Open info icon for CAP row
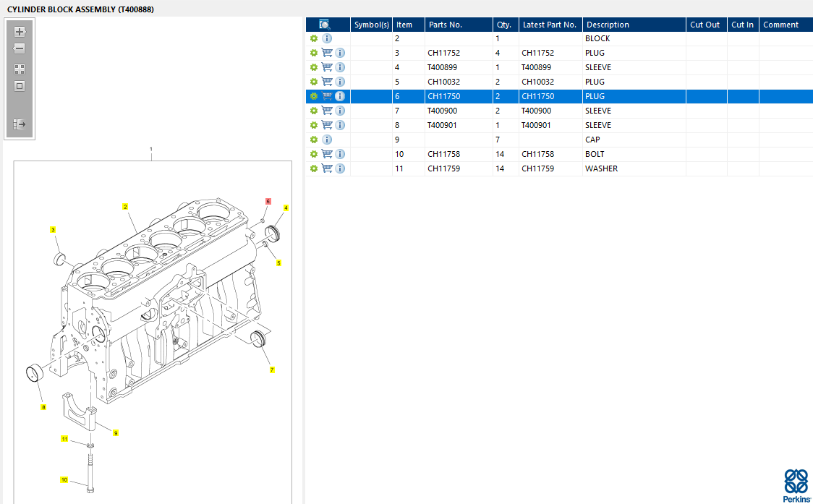Image resolution: width=813 pixels, height=504 pixels. tap(327, 140)
